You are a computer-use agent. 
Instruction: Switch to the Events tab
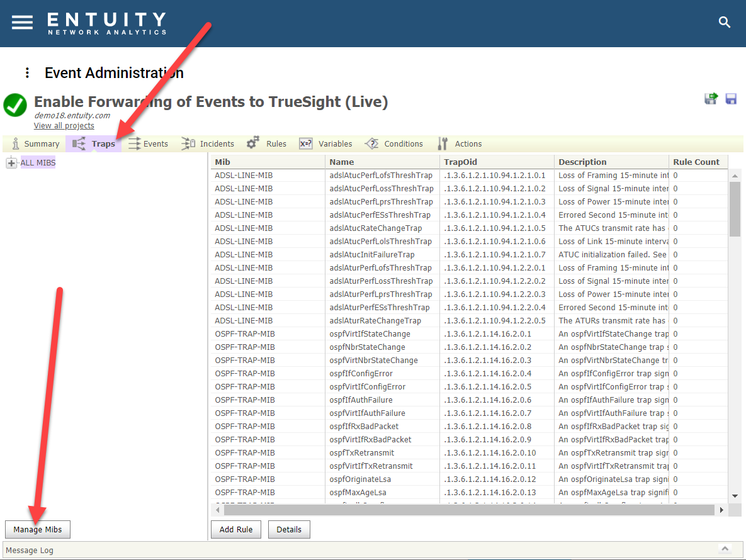(148, 143)
